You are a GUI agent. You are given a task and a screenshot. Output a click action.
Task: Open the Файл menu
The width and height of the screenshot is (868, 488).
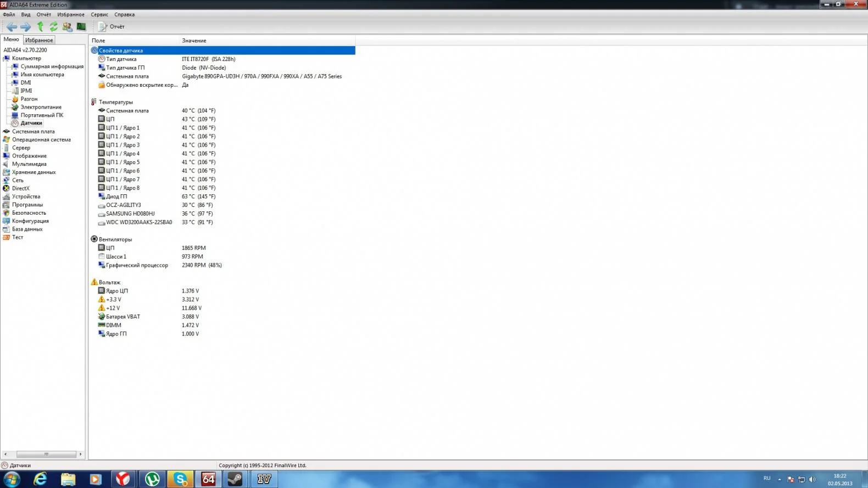[9, 15]
